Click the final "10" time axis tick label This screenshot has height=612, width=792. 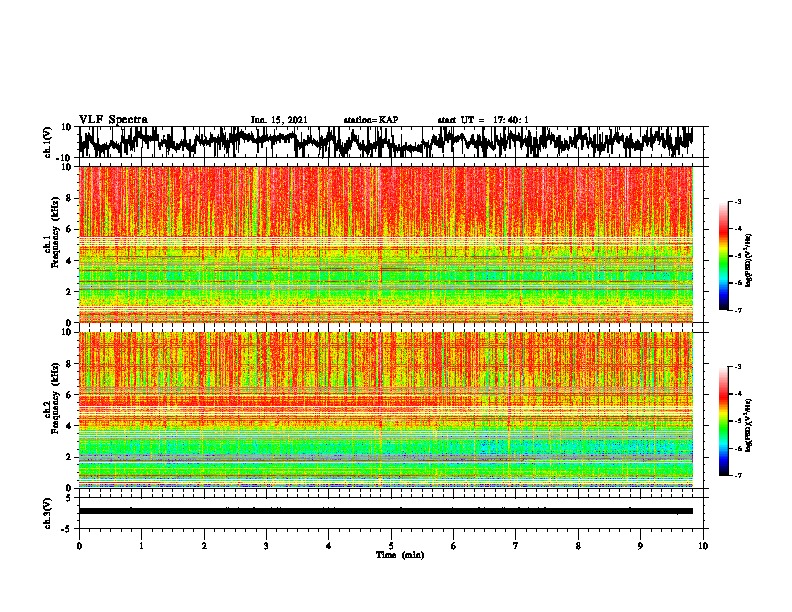click(x=703, y=546)
